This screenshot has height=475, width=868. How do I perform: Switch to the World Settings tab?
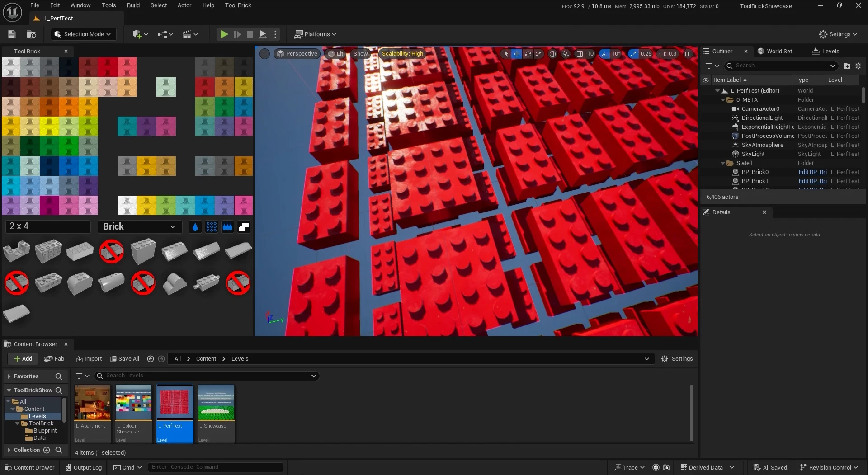tap(777, 52)
